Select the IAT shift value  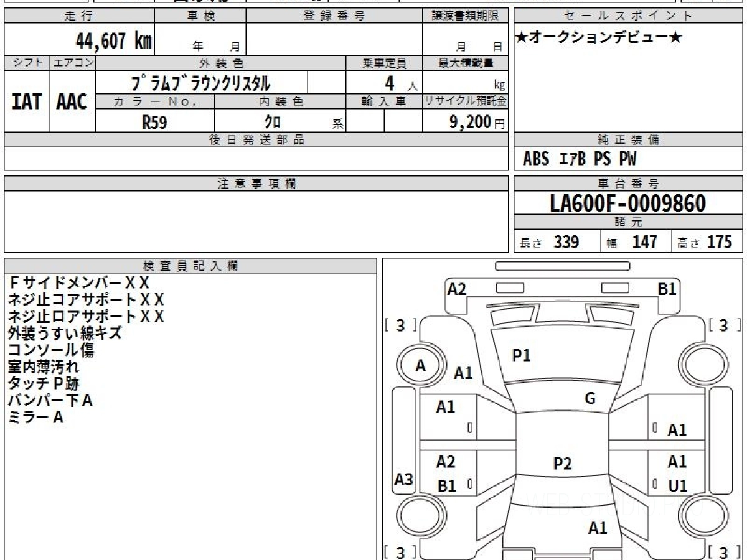tap(27, 101)
